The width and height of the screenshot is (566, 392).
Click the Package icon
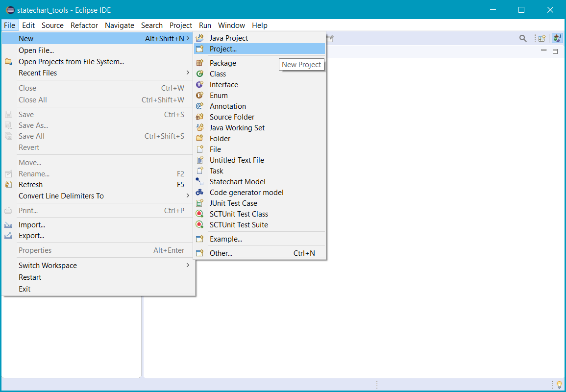pyautogui.click(x=199, y=63)
